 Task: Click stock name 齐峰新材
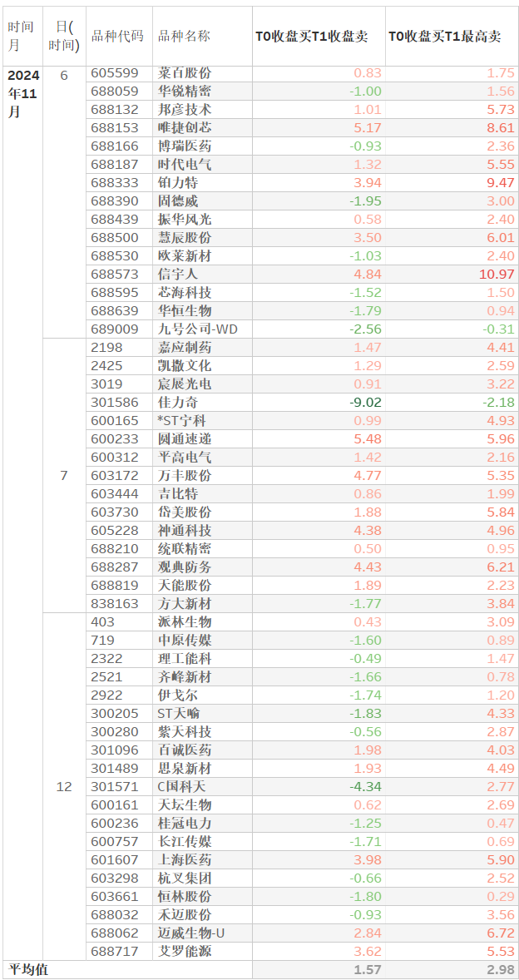tap(185, 677)
